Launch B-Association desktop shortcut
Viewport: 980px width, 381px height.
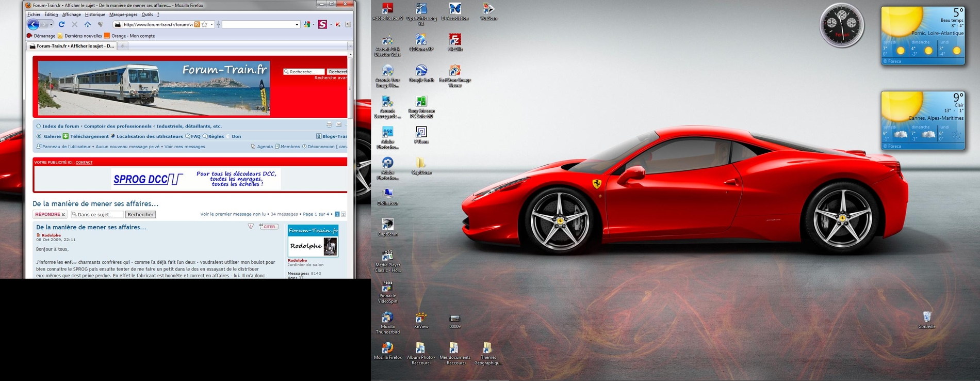coord(455,12)
